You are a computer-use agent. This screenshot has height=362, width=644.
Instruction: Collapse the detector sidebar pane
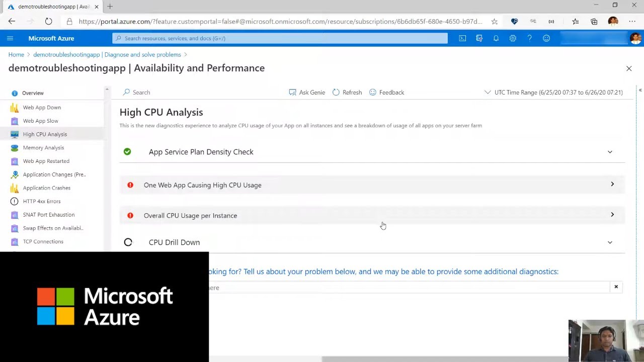pyautogui.click(x=640, y=90)
